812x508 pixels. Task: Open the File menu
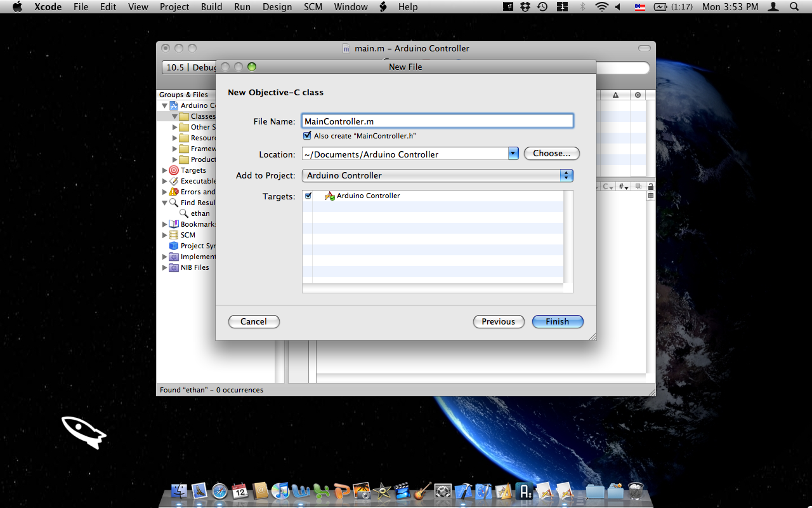pos(81,7)
